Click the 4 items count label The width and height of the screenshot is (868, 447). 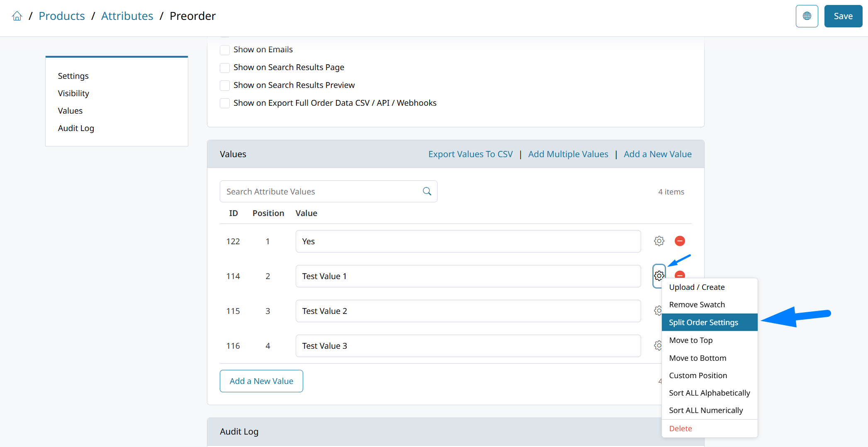click(671, 192)
